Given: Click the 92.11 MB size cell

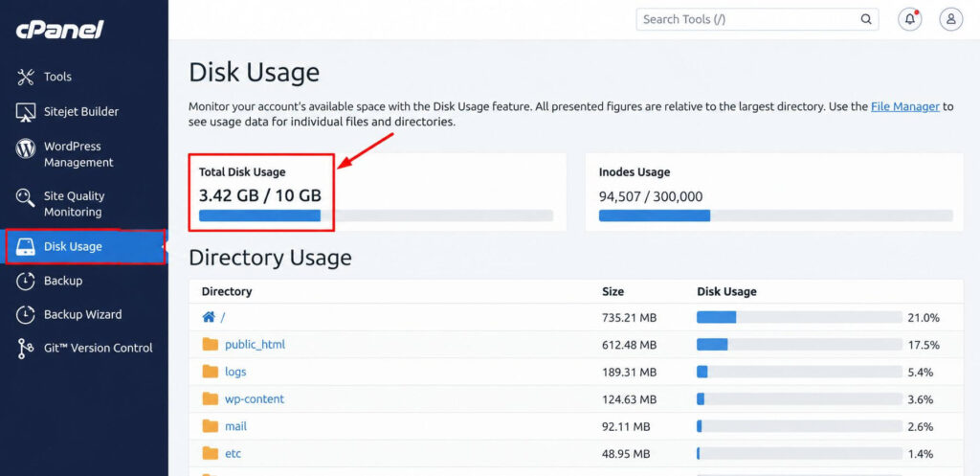Looking at the screenshot, I should click(626, 427).
